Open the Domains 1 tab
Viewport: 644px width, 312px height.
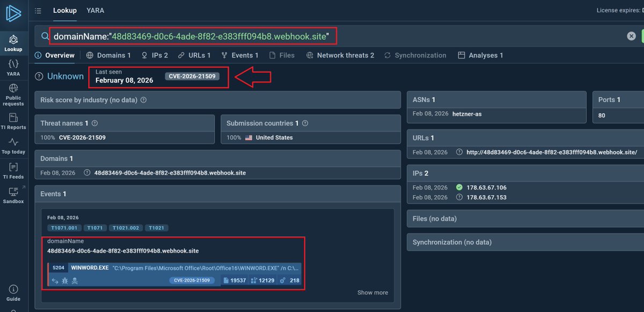(x=109, y=55)
